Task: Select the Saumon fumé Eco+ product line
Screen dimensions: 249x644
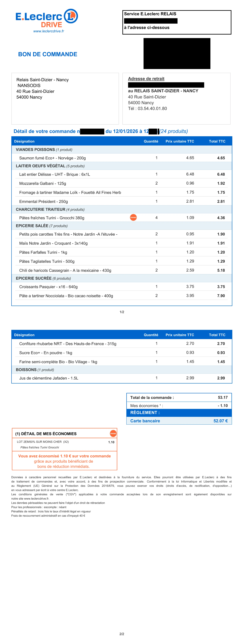Action: click(122, 158)
